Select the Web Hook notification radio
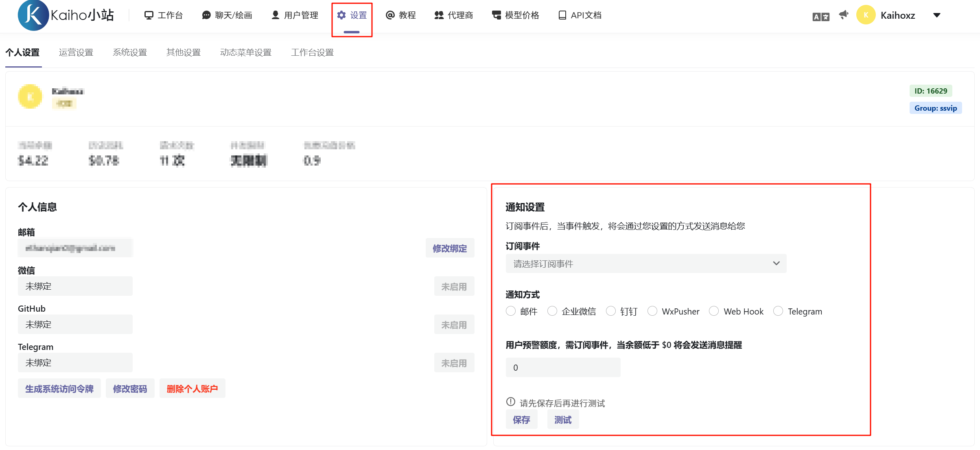Image resolution: width=980 pixels, height=450 pixels. (714, 311)
